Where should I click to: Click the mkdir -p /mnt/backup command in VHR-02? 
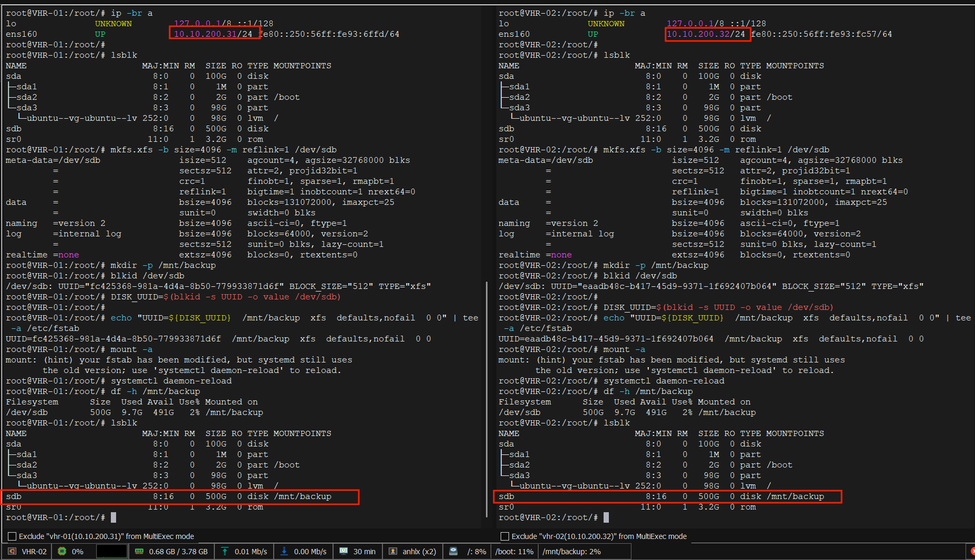[x=656, y=265]
